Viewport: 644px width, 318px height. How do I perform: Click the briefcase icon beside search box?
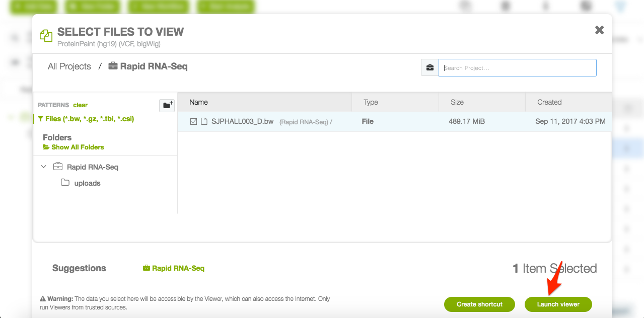click(x=430, y=68)
